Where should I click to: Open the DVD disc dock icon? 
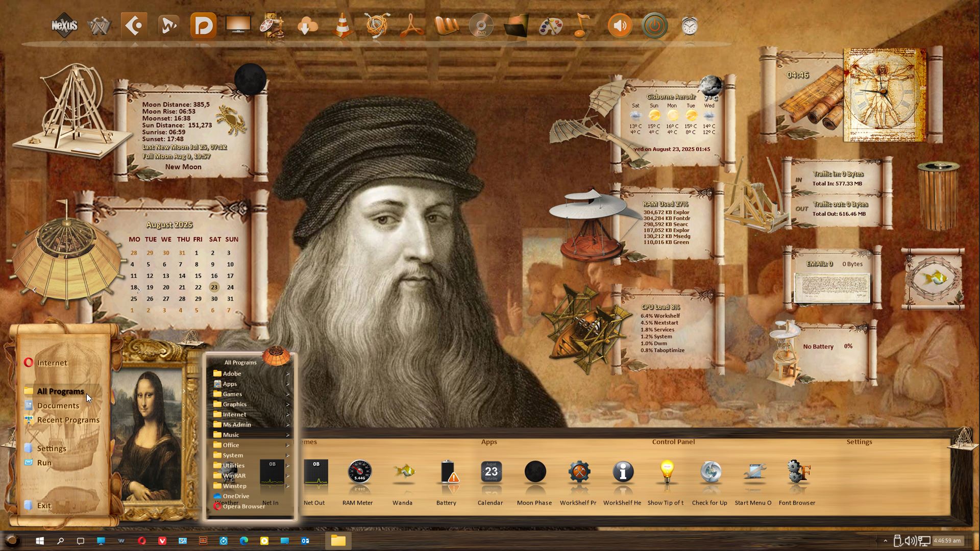coord(481,26)
